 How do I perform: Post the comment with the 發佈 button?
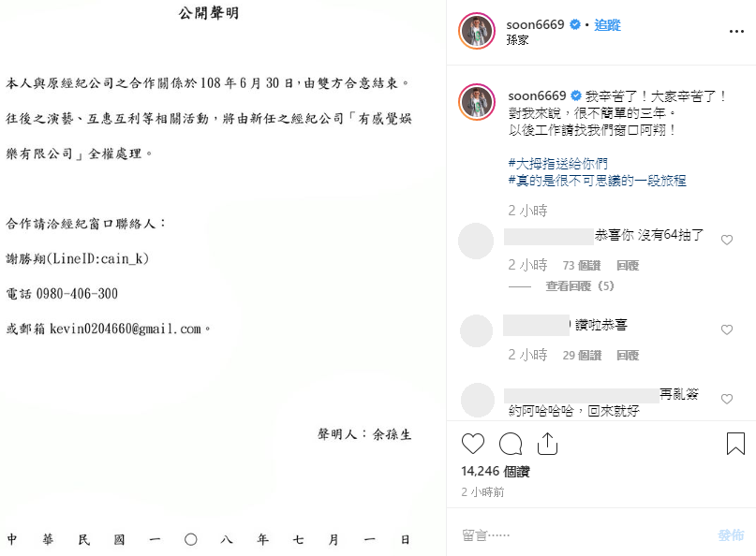[731, 535]
